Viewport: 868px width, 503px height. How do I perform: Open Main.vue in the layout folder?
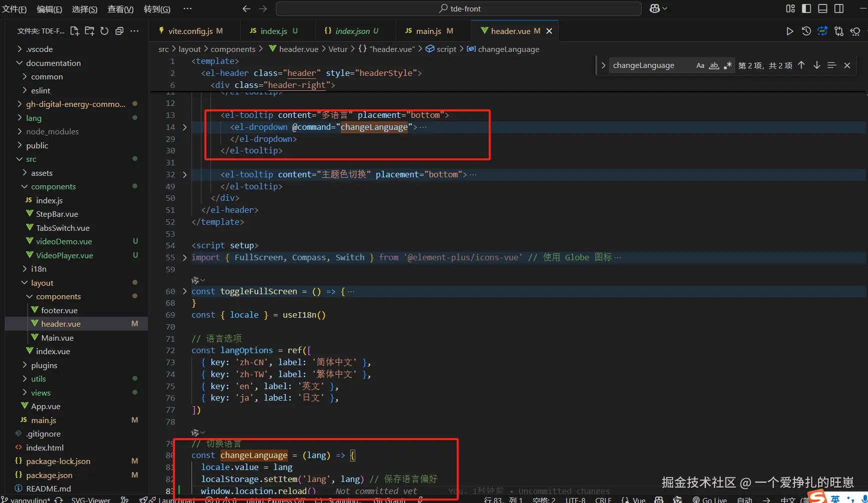click(x=57, y=338)
